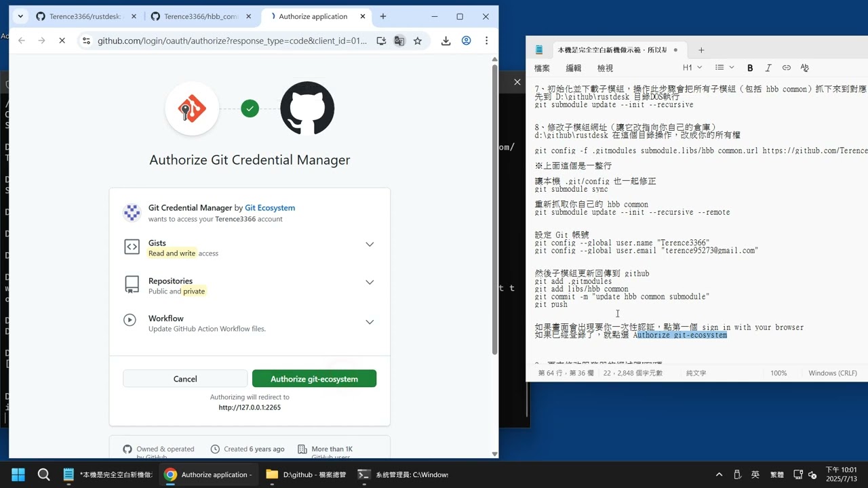
Task: Switch to Terence3366/hbb_common tab
Action: coord(201,16)
